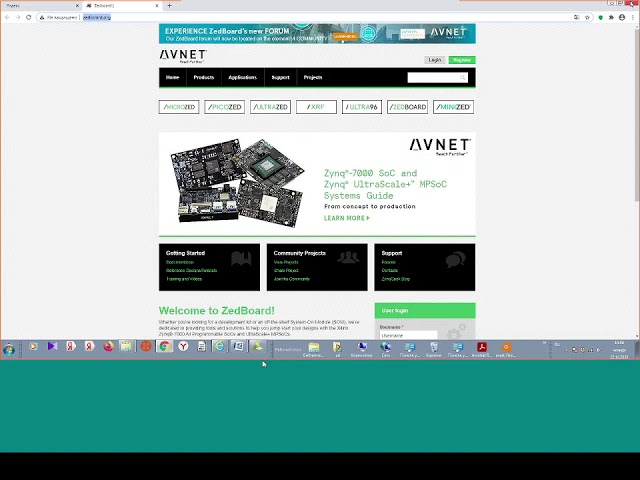Open the file explorer folder taskbar icon
Viewport: 640px width, 480px height.
(x=126, y=347)
